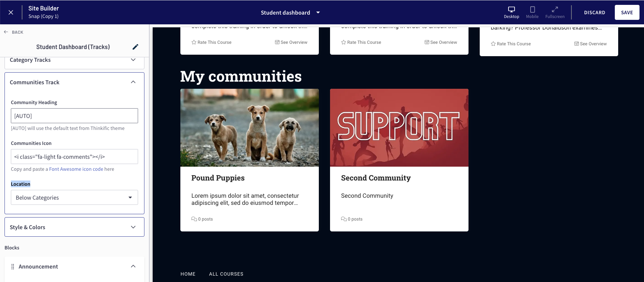Switch to Mobile preview mode
644x282 pixels.
tap(532, 12)
